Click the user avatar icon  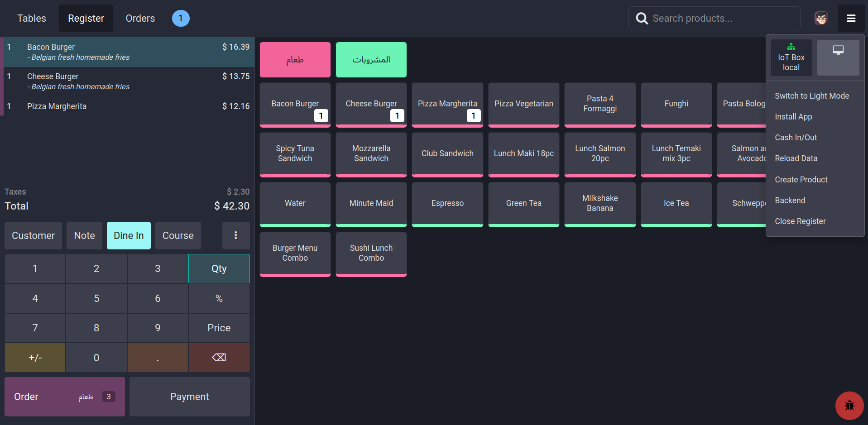(x=821, y=19)
